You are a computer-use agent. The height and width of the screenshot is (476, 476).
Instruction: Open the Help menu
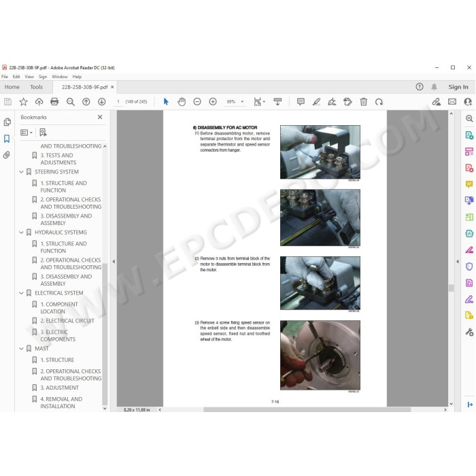tap(77, 77)
